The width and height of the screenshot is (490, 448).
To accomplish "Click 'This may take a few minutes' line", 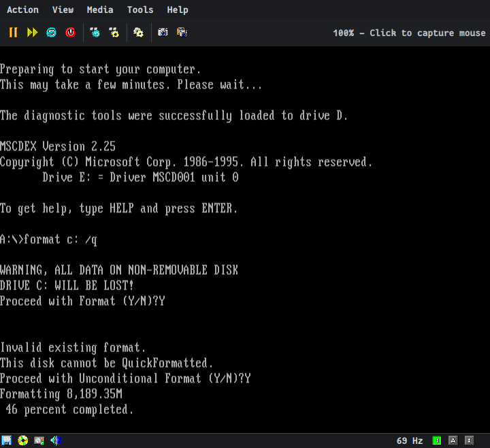I will (x=131, y=84).
